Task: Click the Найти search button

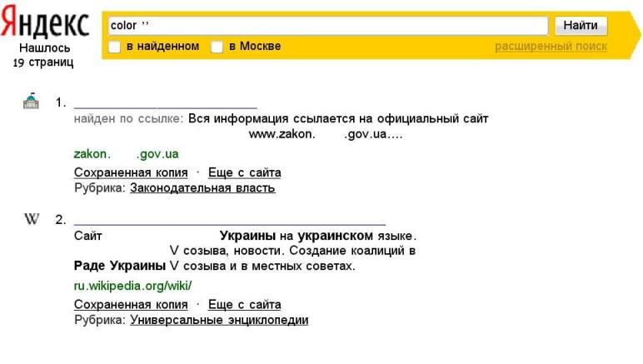Action: pyautogui.click(x=581, y=26)
